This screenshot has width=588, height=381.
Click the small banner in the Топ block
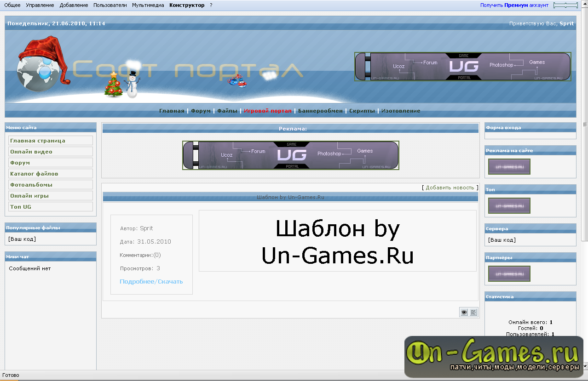[509, 206]
